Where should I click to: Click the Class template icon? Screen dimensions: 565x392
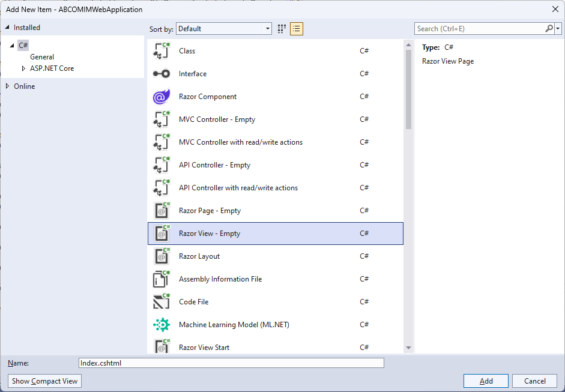tap(162, 51)
